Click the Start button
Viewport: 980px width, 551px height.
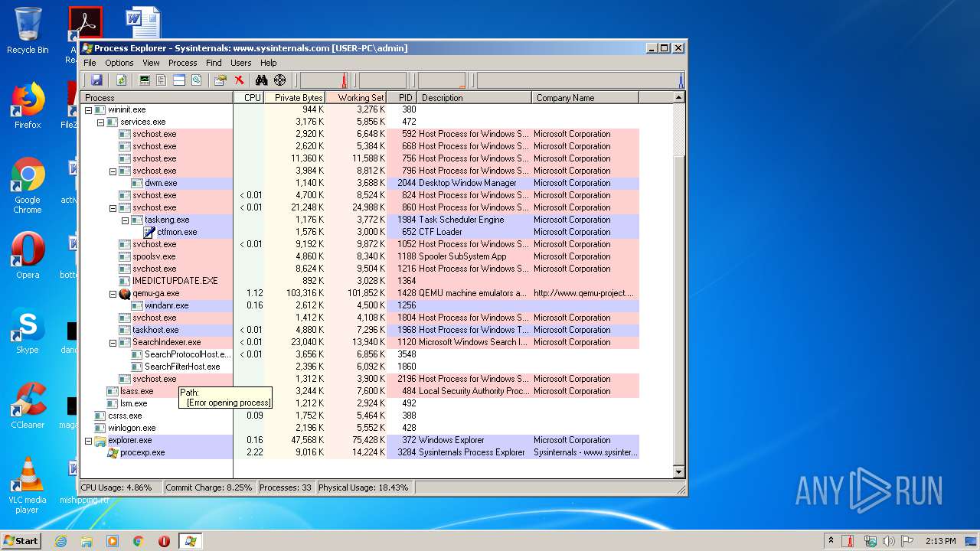click(21, 541)
